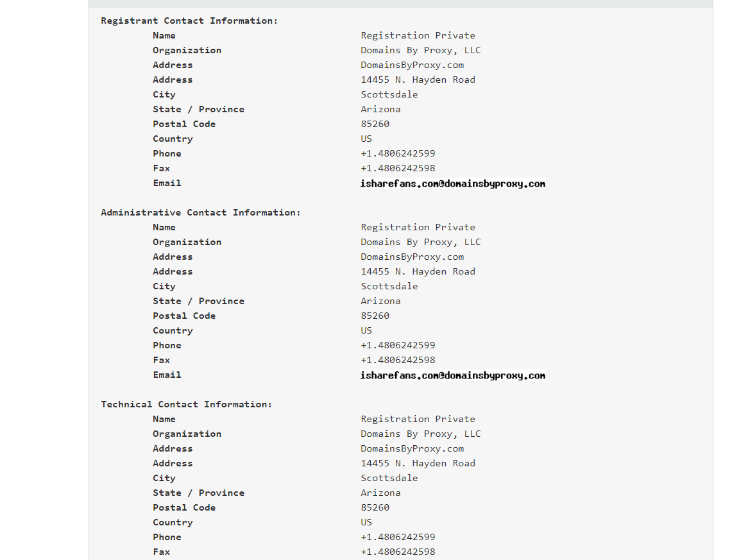The image size is (748, 560).
Task: Click the Technical organization Domains By Proxy, LLC
Action: click(x=420, y=434)
